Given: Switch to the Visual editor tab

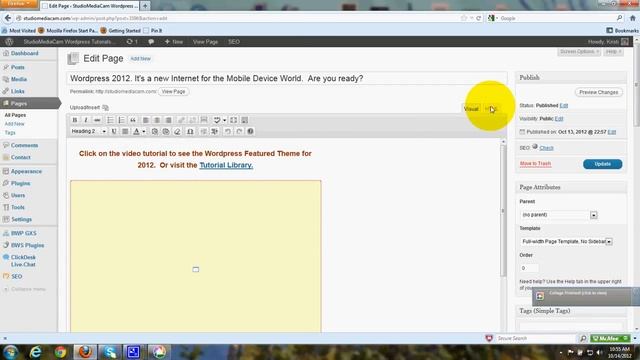Looking at the screenshot, I should tap(471, 109).
